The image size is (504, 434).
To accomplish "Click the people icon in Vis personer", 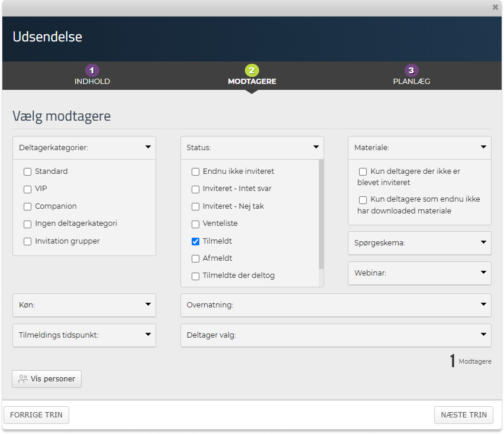I will tap(23, 379).
